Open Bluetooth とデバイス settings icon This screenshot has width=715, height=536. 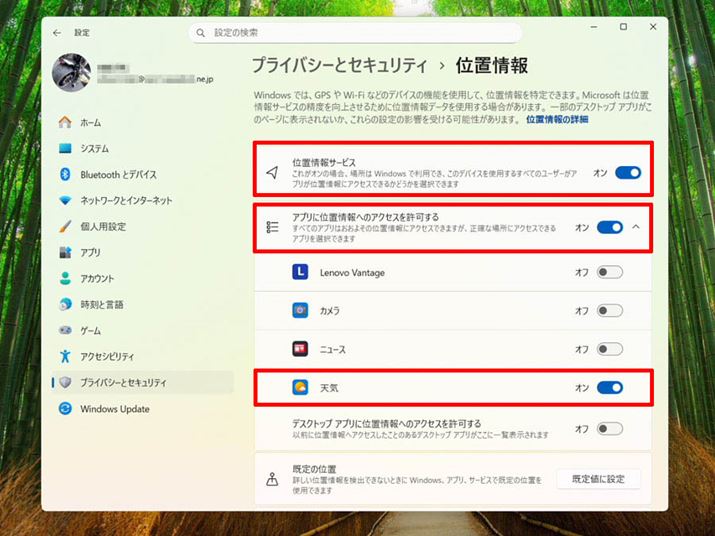[x=66, y=174]
